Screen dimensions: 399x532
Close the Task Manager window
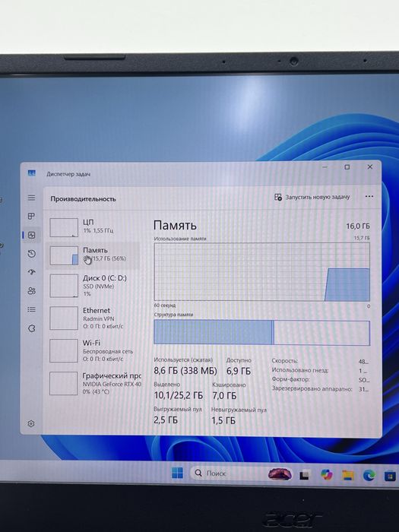pyautogui.click(x=370, y=166)
